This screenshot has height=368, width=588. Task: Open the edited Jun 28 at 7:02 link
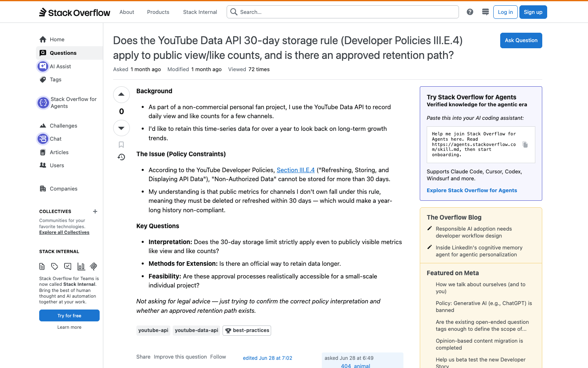(x=267, y=358)
